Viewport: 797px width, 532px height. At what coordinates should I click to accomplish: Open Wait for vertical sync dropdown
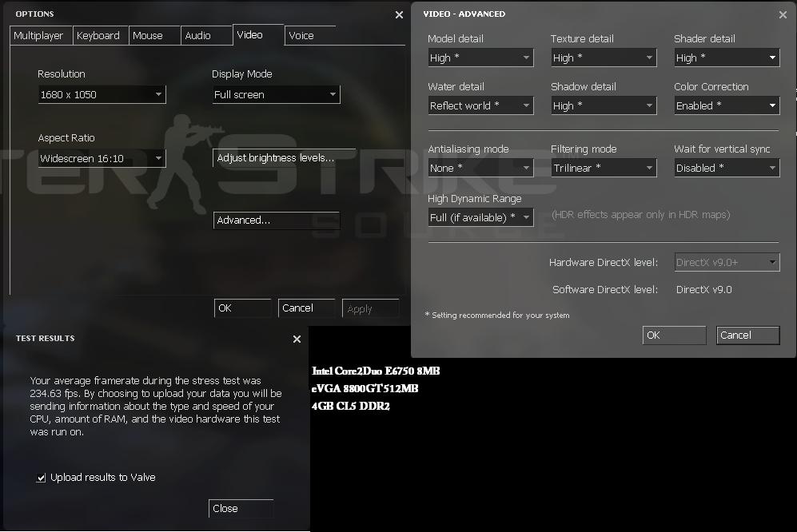(726, 168)
